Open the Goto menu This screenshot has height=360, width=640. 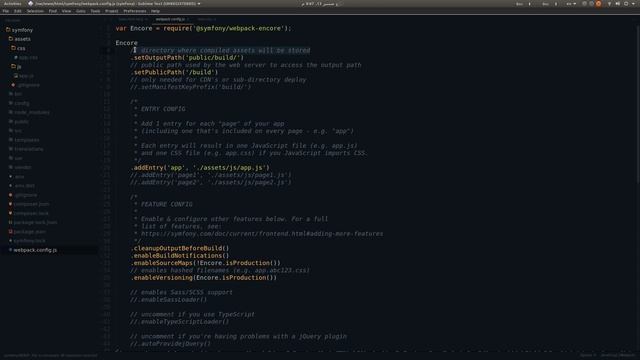coord(81,11)
